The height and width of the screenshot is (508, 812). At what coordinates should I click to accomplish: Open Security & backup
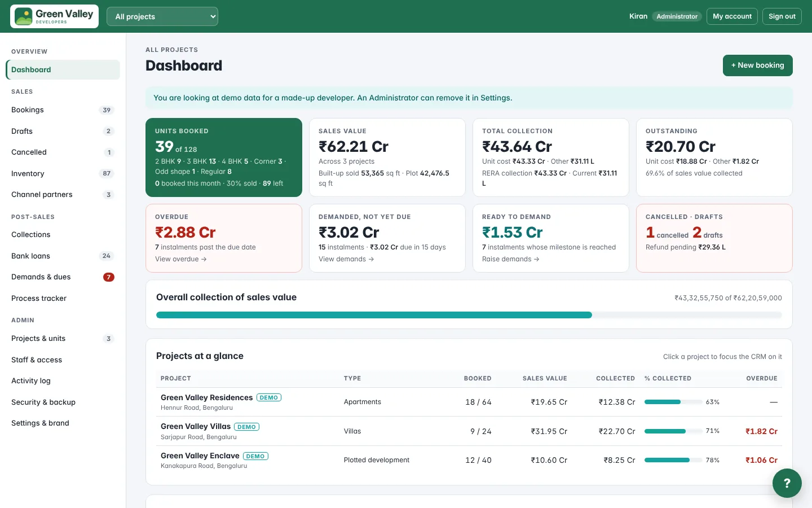pyautogui.click(x=63, y=402)
